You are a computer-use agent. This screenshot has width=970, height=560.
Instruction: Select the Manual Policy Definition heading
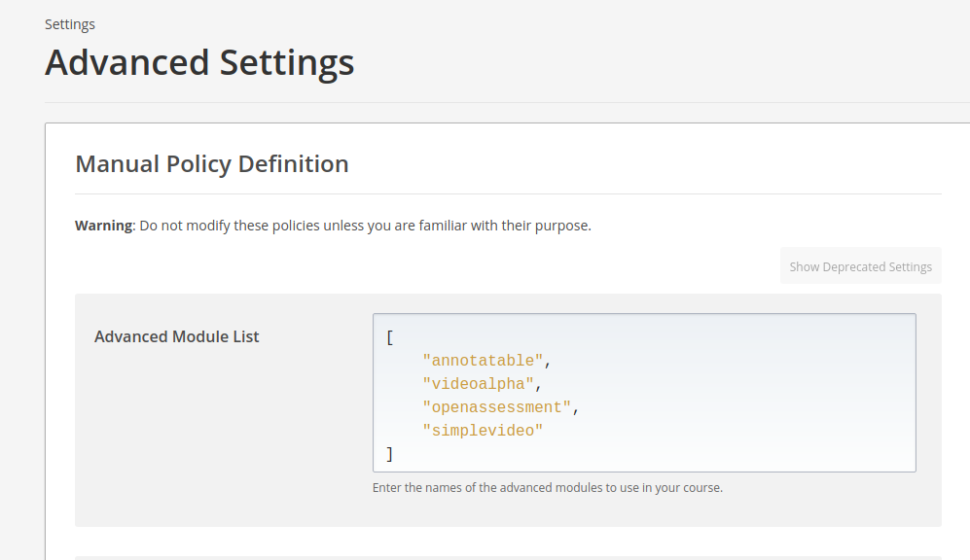pyautogui.click(x=212, y=163)
